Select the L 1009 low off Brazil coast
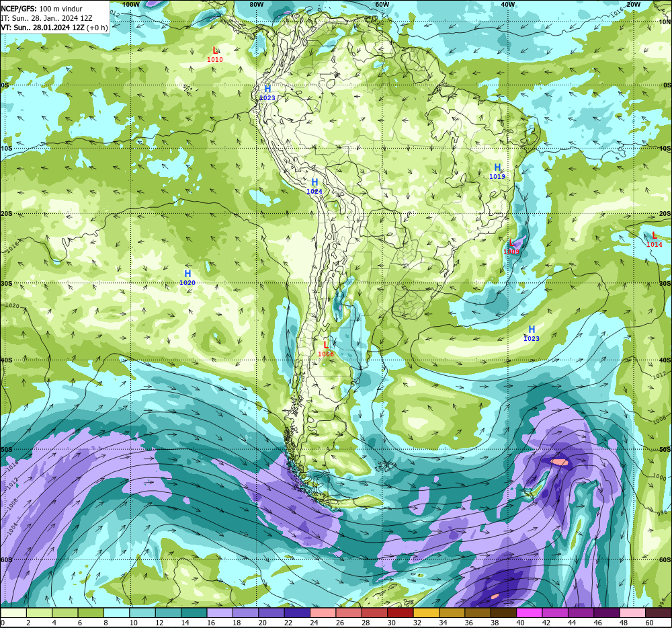 [x=511, y=247]
